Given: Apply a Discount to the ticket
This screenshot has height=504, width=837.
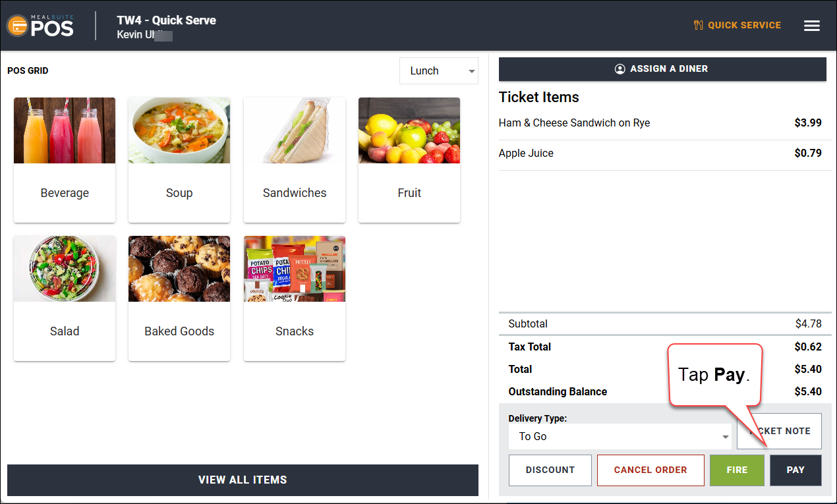Looking at the screenshot, I should coord(550,470).
